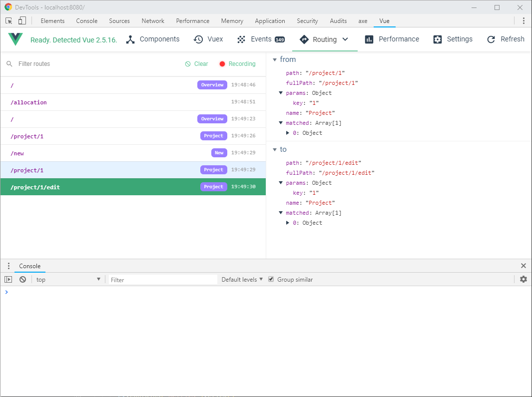The image size is (532, 397).
Task: Uncheck Group similar in console
Action: (x=271, y=279)
